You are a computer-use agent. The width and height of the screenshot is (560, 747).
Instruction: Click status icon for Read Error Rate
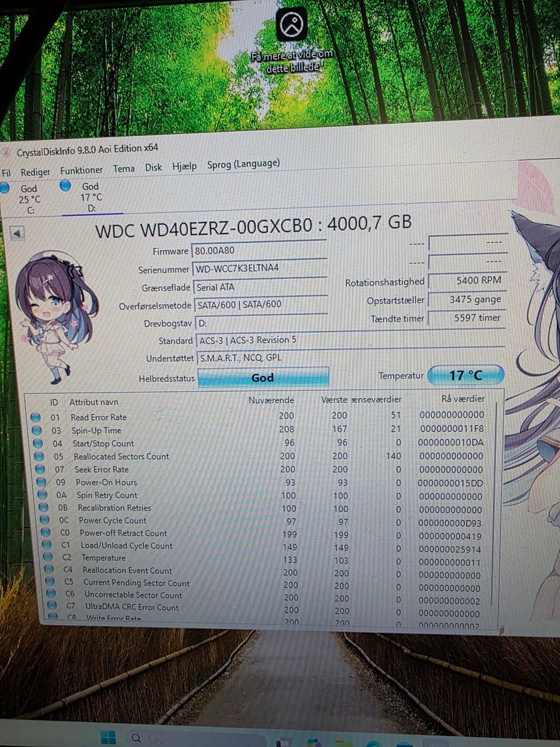[35, 417]
